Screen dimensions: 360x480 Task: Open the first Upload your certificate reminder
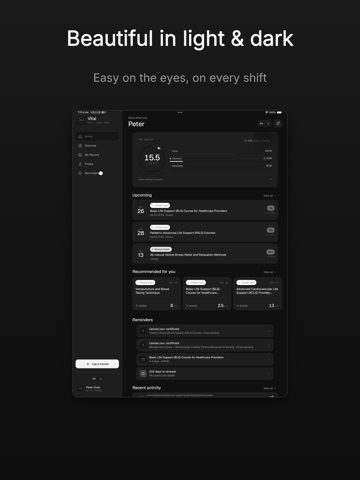click(x=205, y=331)
